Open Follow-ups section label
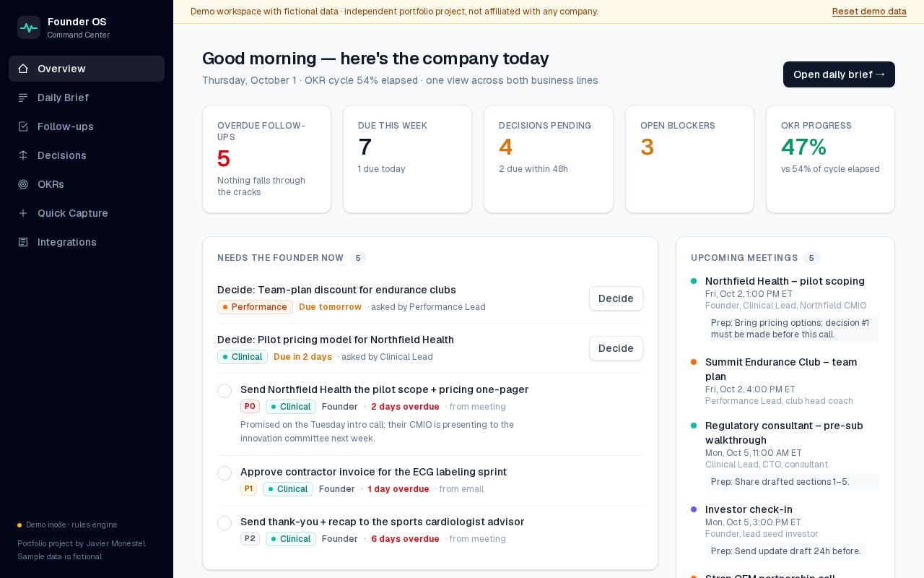The image size is (924, 578). [66, 126]
